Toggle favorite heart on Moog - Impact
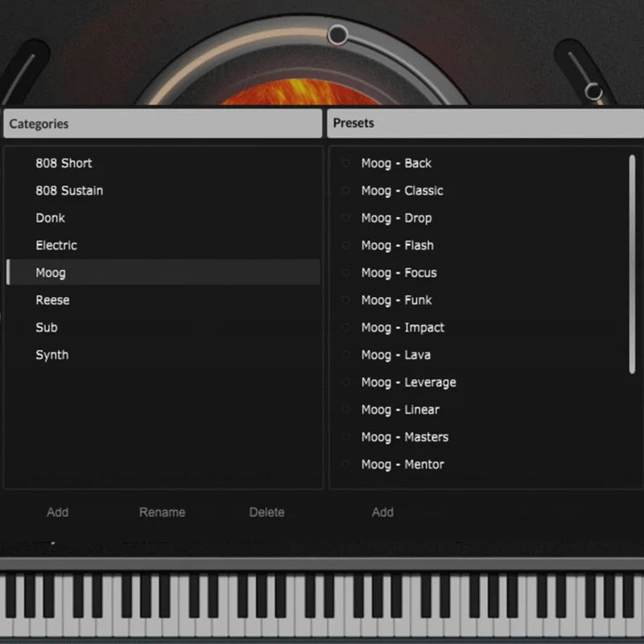Screen dimensions: 644x644 (x=346, y=328)
